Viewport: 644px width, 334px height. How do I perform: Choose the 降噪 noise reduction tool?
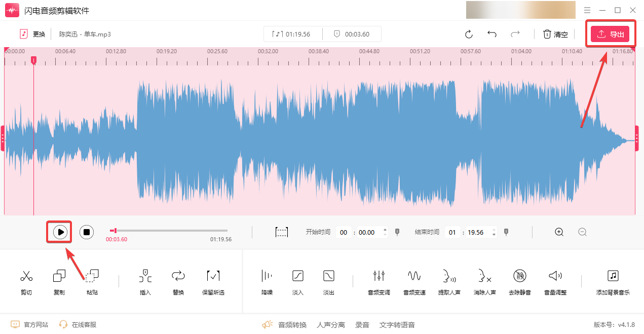point(267,282)
